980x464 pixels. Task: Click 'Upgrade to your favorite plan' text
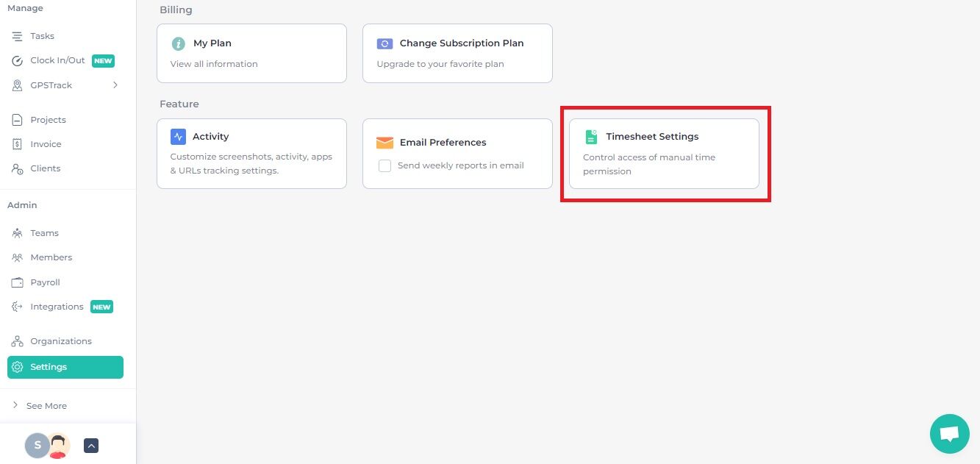[440, 64]
